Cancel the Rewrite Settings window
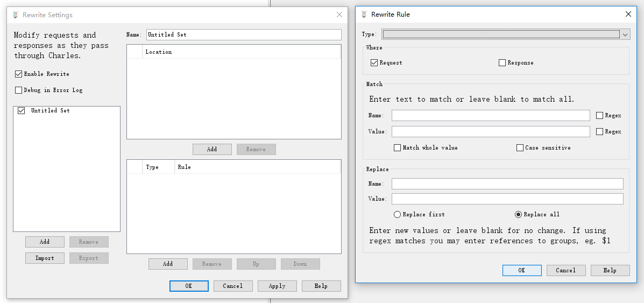644x303 pixels. [x=233, y=286]
